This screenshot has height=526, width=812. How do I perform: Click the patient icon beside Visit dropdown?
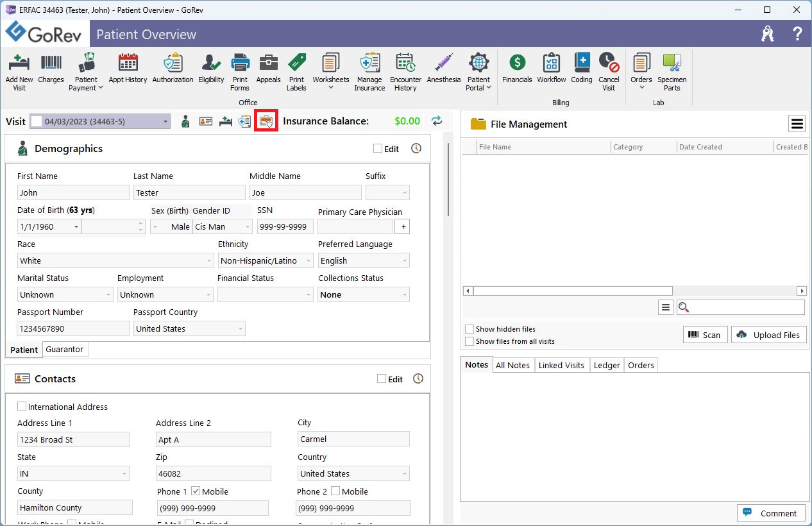click(185, 121)
